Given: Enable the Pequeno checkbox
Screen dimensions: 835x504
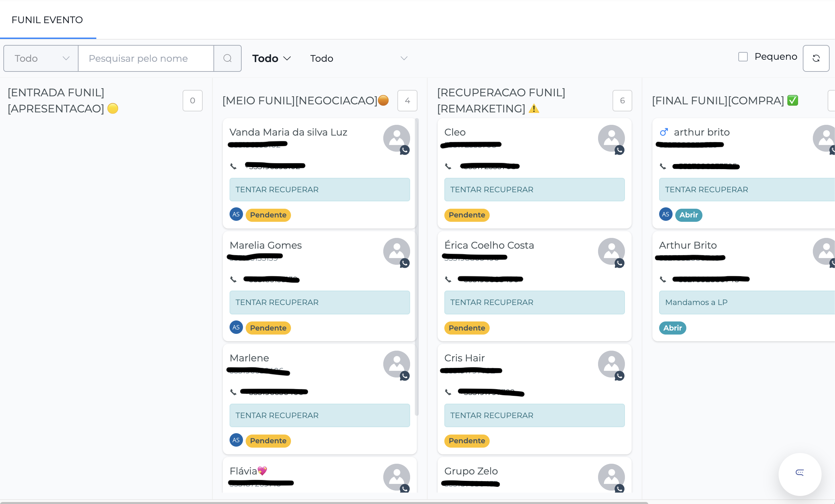Looking at the screenshot, I should click(743, 57).
